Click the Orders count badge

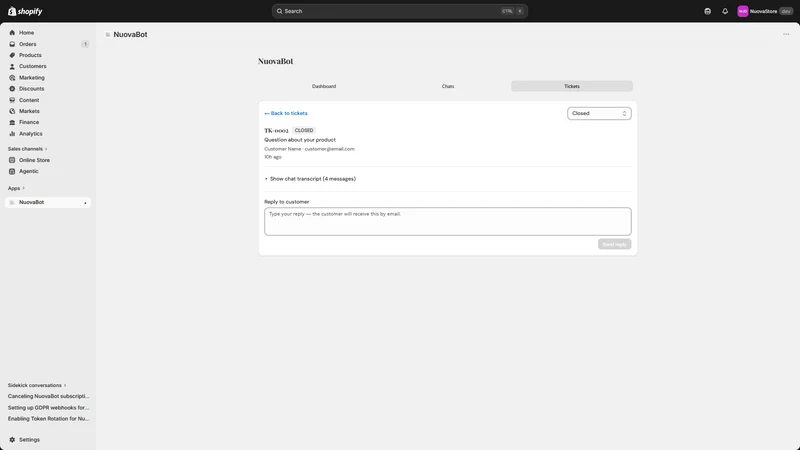pos(85,44)
